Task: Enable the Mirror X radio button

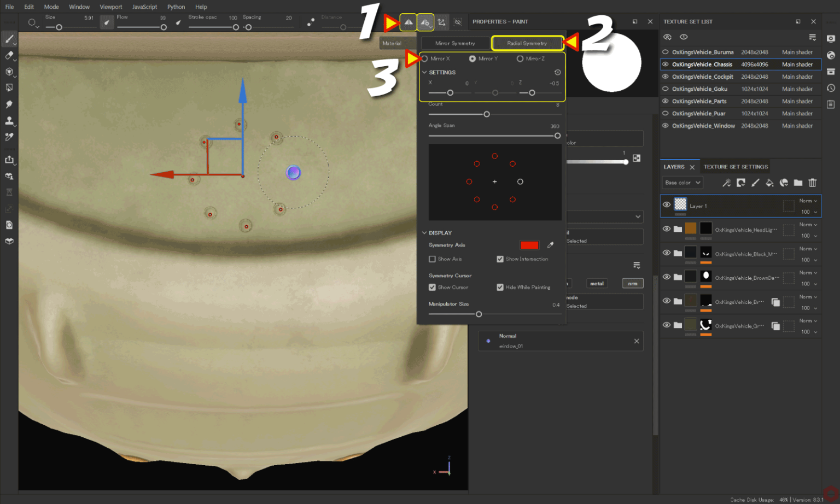Action: click(x=424, y=58)
